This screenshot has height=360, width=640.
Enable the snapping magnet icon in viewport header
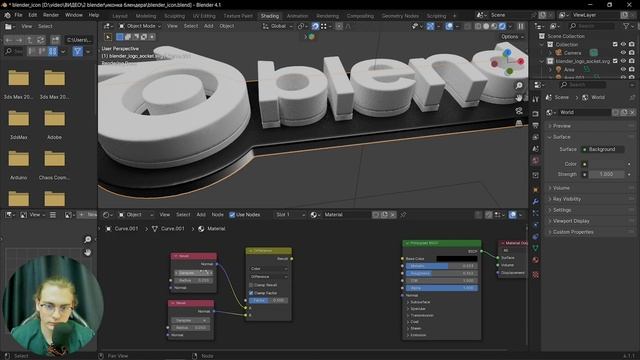tap(315, 26)
